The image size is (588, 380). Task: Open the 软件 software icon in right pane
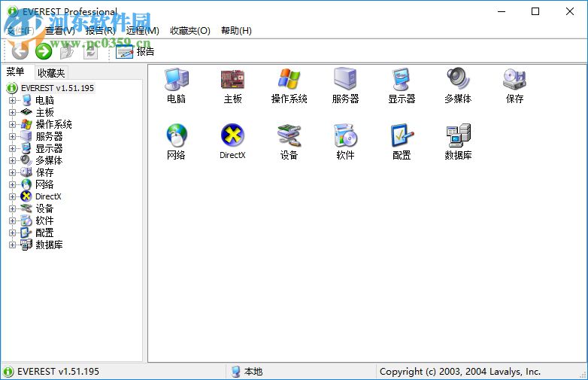tap(345, 135)
